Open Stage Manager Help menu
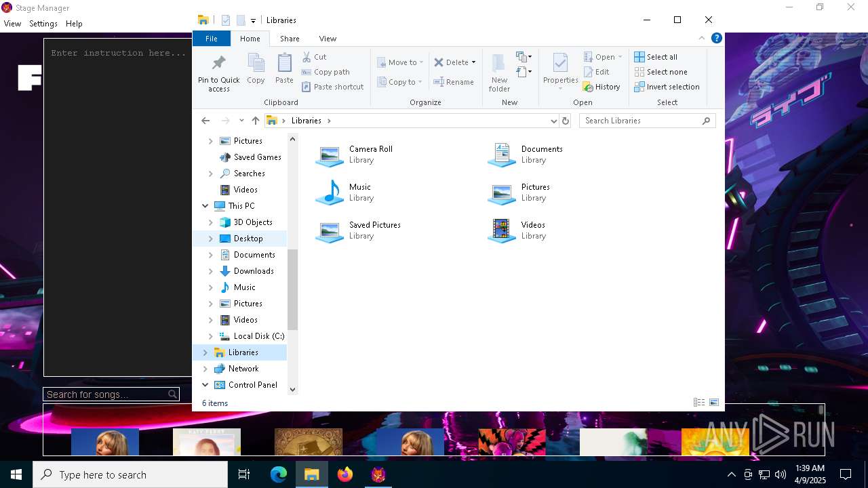 click(x=74, y=24)
